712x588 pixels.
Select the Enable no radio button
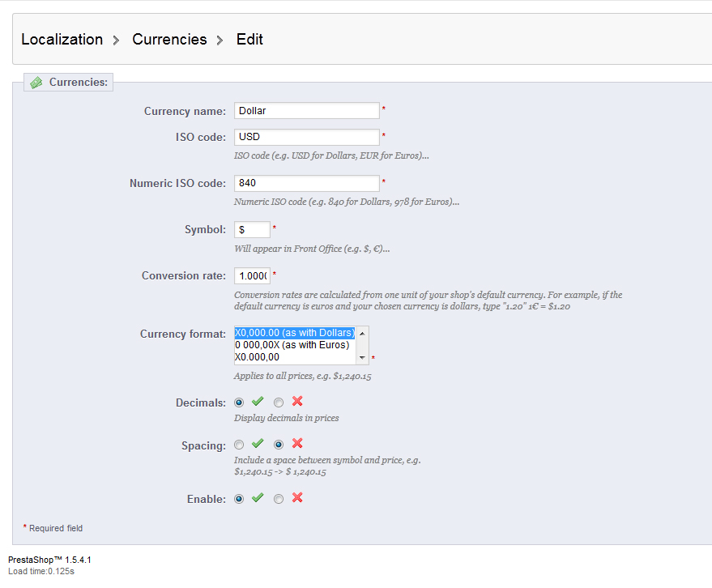point(279,499)
